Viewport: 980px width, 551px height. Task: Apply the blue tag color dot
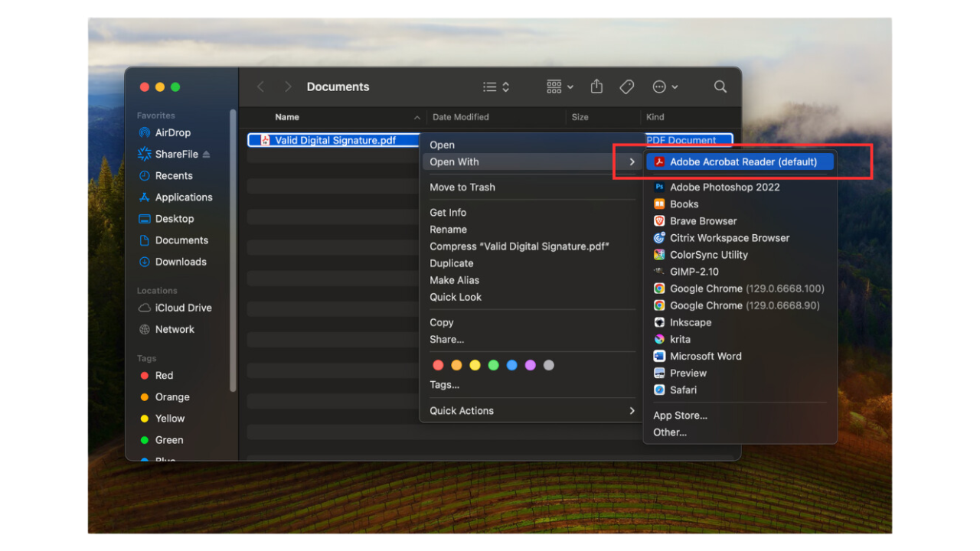511,365
